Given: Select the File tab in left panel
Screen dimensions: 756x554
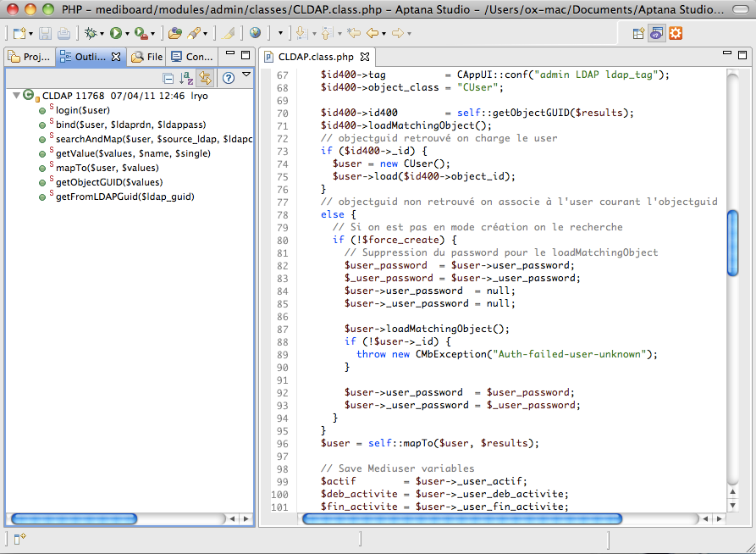Looking at the screenshot, I should pyautogui.click(x=146, y=57).
